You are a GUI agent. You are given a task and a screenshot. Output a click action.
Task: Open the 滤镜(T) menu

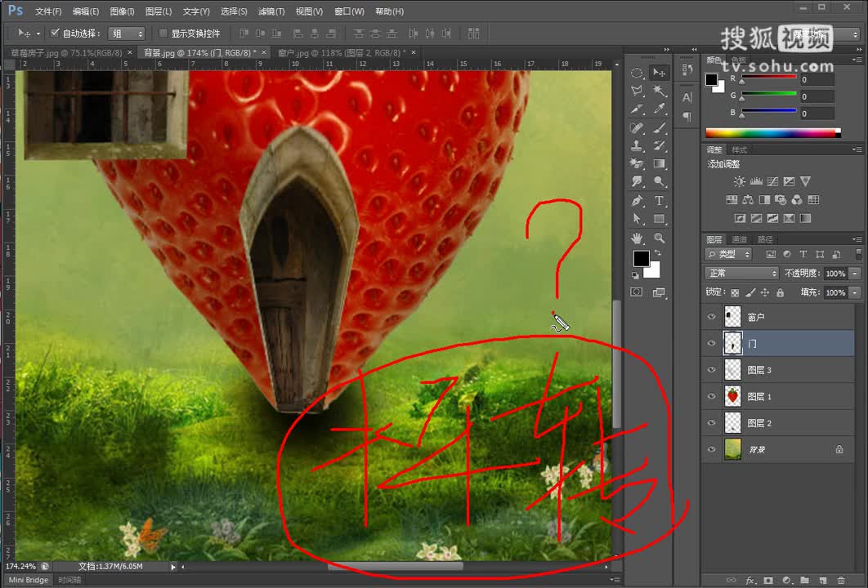click(x=271, y=11)
